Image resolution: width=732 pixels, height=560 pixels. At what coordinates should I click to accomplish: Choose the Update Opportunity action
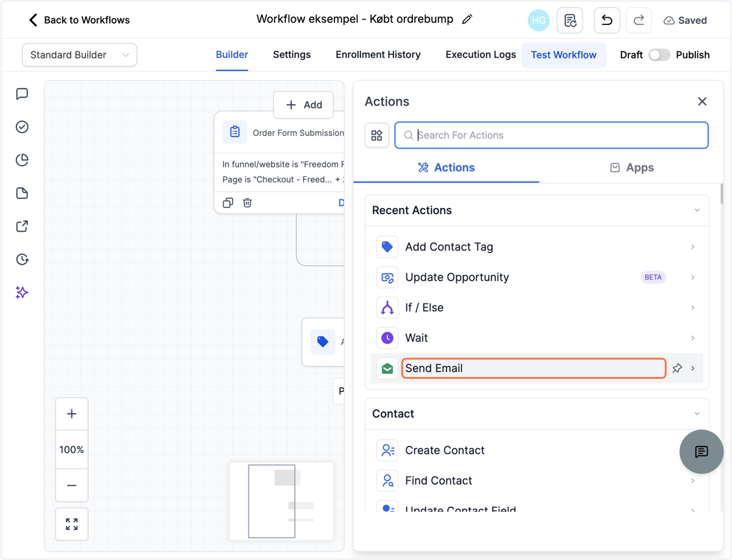[x=537, y=278]
